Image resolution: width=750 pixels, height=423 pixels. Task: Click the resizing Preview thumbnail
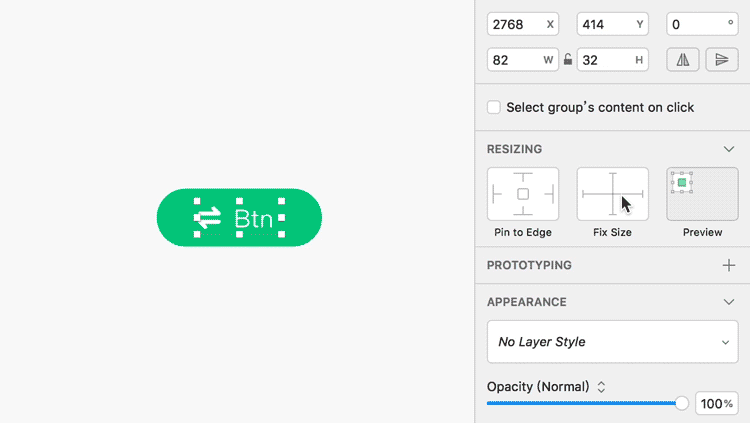(702, 194)
